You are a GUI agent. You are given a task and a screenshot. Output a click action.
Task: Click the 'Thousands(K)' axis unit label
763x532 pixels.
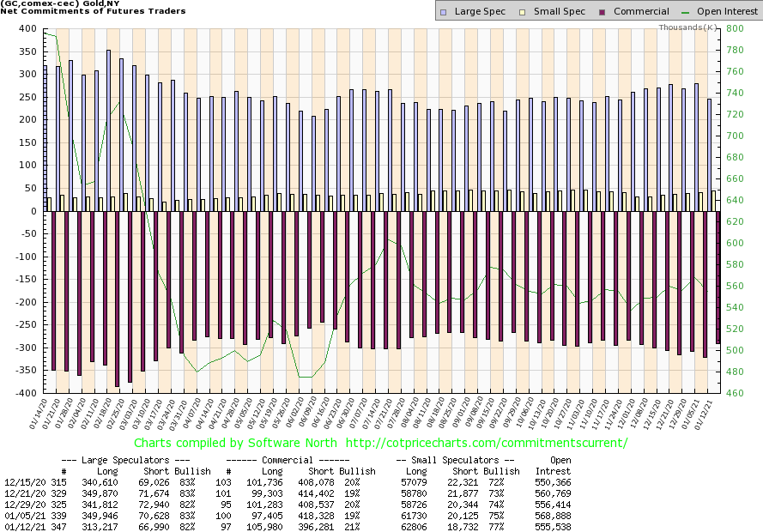tap(688, 27)
